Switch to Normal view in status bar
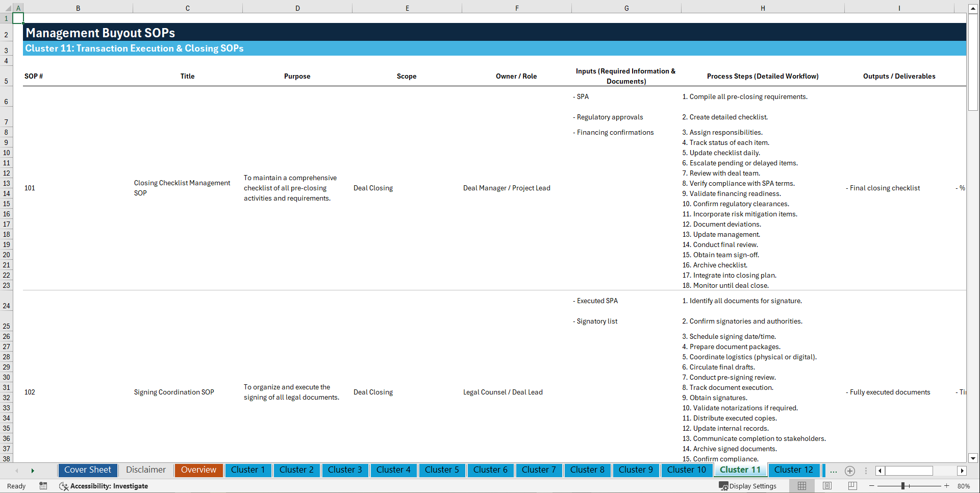 click(x=801, y=486)
